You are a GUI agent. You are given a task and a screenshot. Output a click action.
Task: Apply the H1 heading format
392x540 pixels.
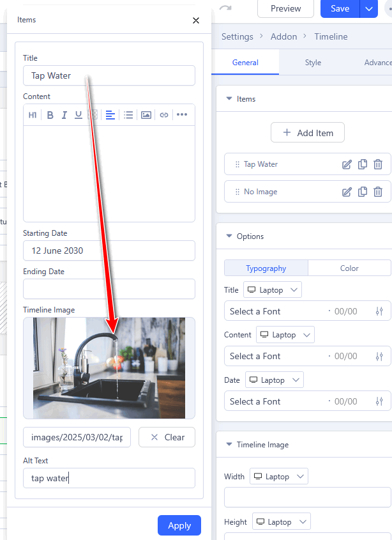[33, 115]
